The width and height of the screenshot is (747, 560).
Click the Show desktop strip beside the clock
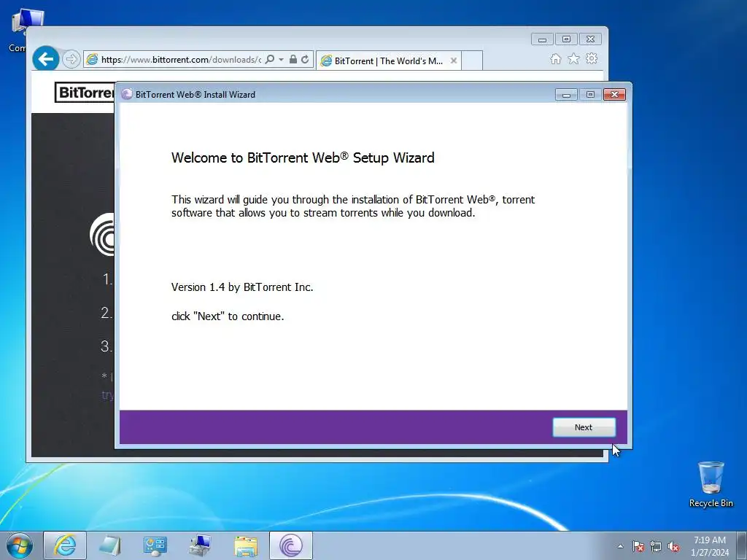pos(742,546)
